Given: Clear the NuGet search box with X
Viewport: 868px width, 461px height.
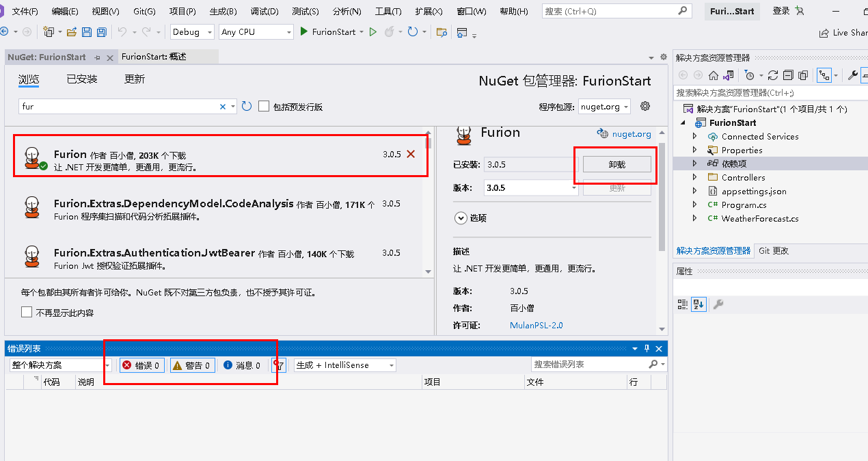Looking at the screenshot, I should point(223,107).
